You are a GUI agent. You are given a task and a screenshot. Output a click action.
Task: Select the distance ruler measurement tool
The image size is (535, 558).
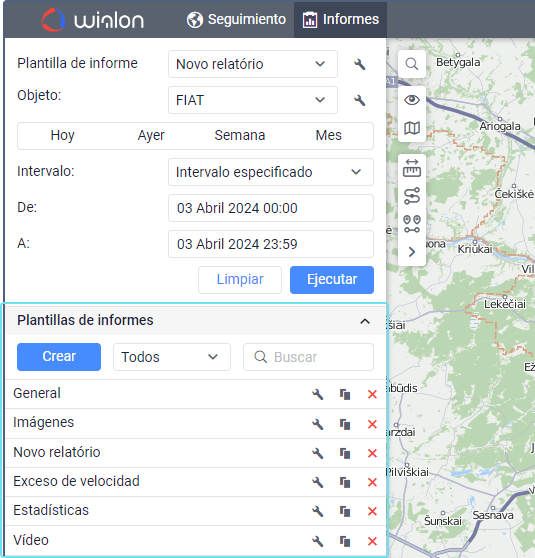click(x=412, y=168)
